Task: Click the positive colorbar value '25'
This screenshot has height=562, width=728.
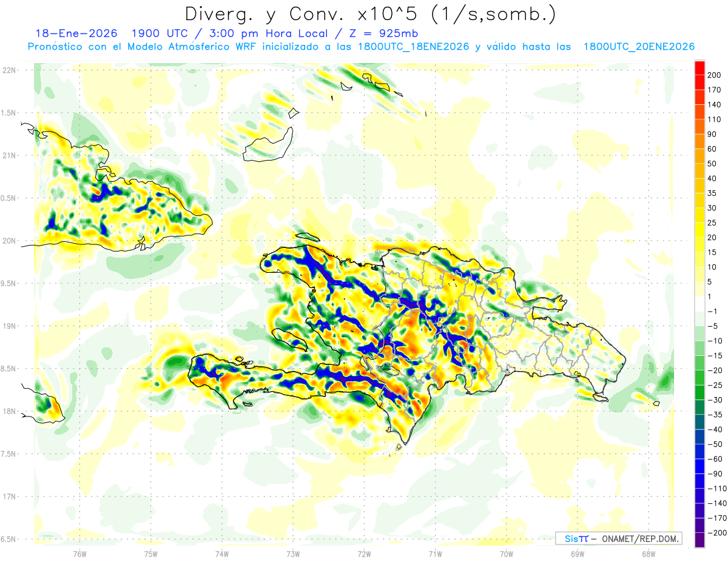Action: point(712,222)
